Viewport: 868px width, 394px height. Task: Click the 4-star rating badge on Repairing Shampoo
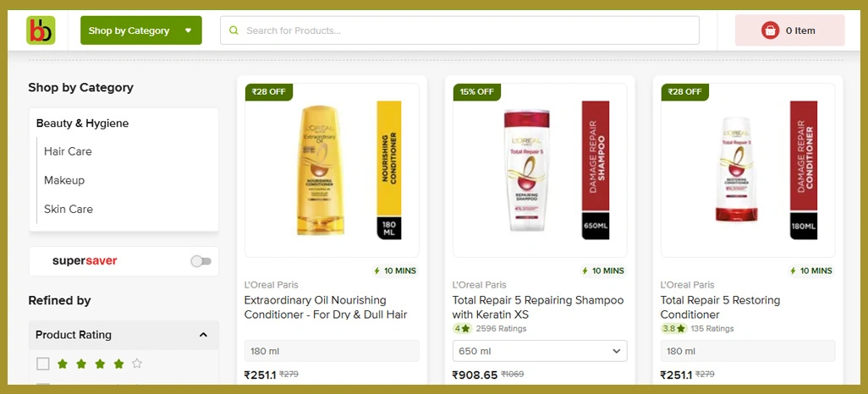click(x=462, y=329)
